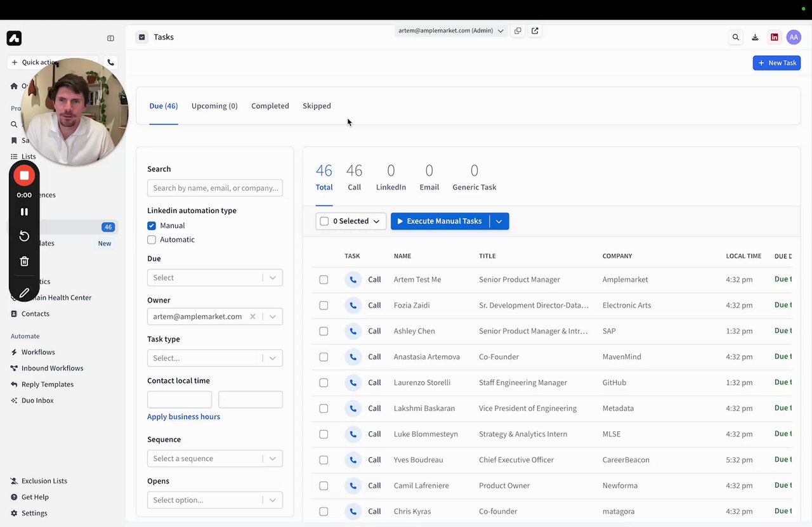Select the Fozia Zaidi row checkbox
The height and width of the screenshot is (527, 812).
point(324,305)
